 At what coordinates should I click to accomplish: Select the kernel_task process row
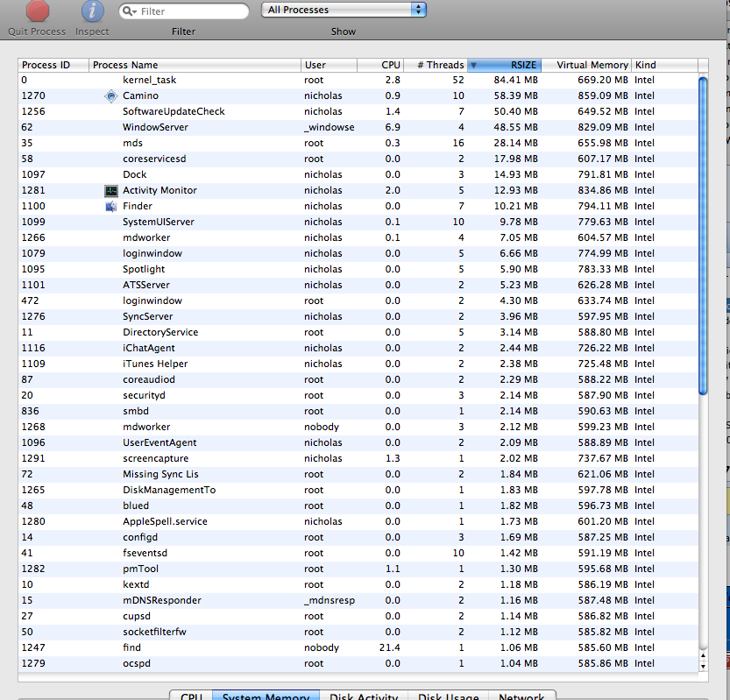pyautogui.click(x=358, y=80)
